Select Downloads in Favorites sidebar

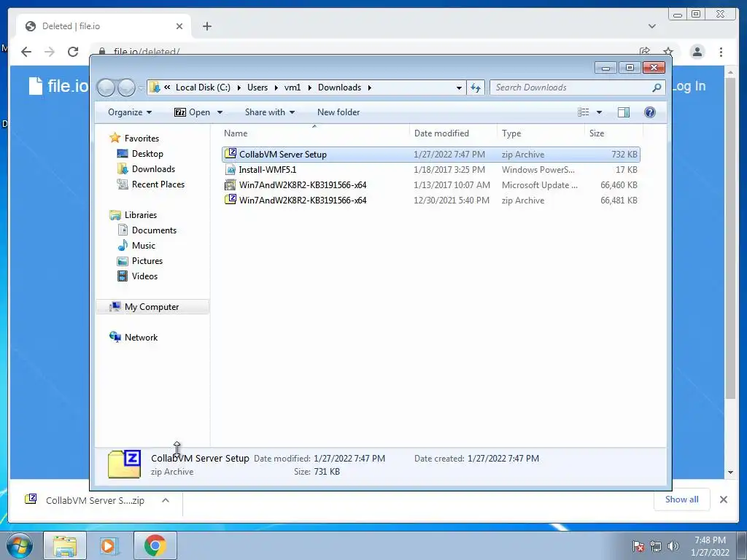(153, 169)
